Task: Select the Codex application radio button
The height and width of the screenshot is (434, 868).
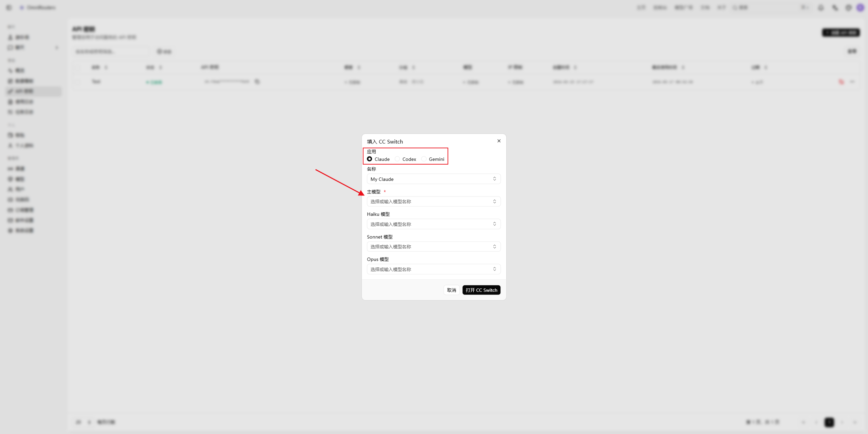Action: [x=397, y=159]
